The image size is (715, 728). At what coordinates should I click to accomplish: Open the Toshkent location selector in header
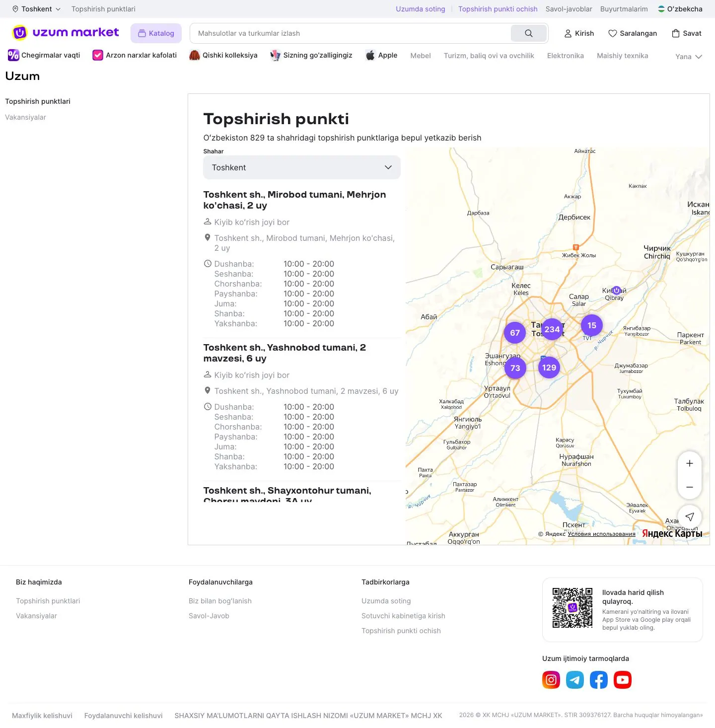pyautogui.click(x=37, y=9)
